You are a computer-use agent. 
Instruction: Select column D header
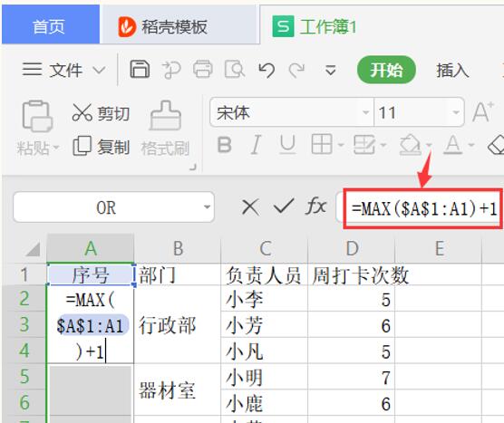pyautogui.click(x=352, y=248)
